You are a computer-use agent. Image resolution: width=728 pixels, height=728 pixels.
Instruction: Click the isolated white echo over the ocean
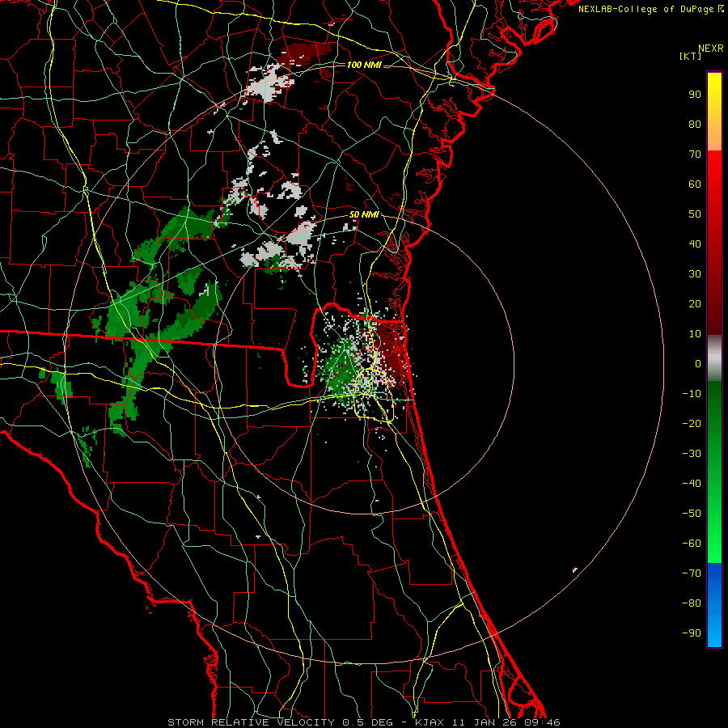point(575,569)
